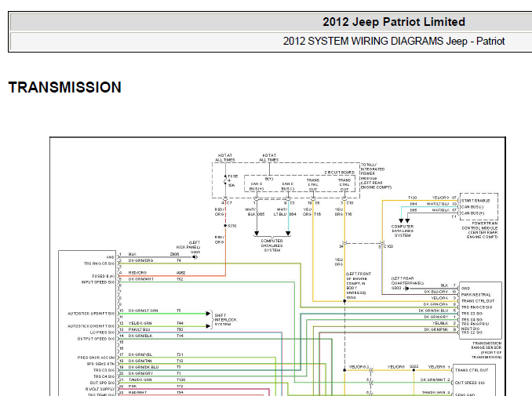Click the 'START ENABLE' pin label

(x=476, y=201)
